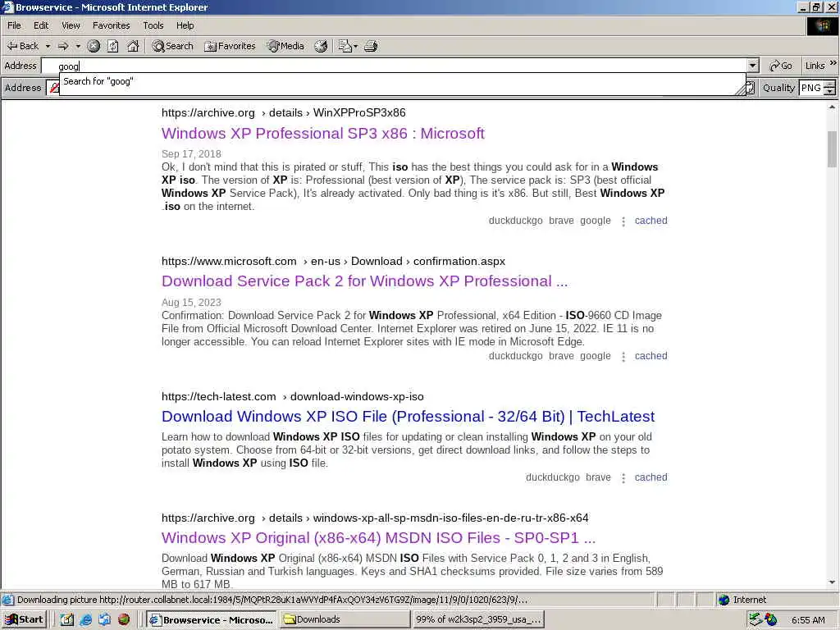The image size is (840, 630).
Task: Open the Forward history dropdown arrow
Action: click(78, 46)
